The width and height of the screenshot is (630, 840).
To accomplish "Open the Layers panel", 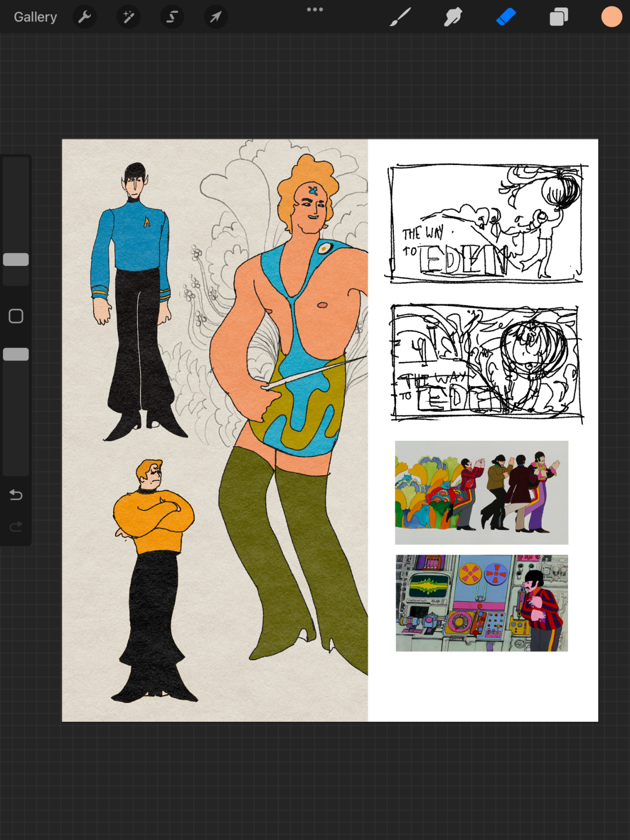I will 559,17.
